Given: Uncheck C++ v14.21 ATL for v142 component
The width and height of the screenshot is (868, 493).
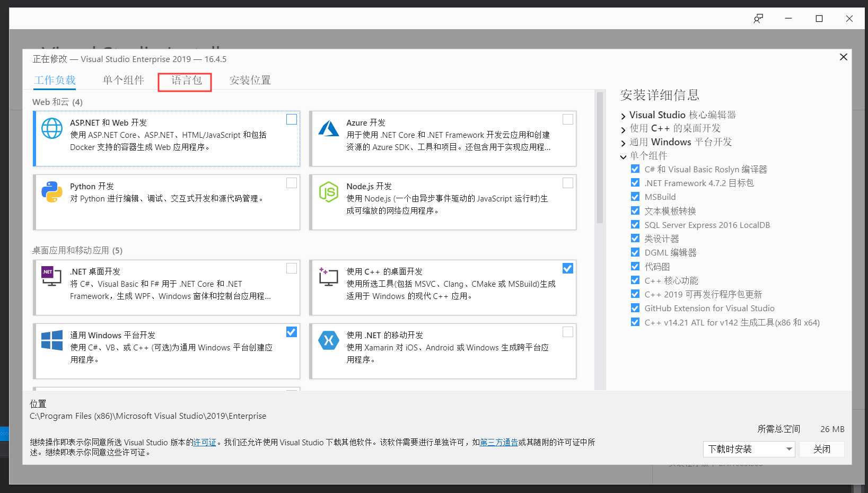Looking at the screenshot, I should tap(635, 322).
